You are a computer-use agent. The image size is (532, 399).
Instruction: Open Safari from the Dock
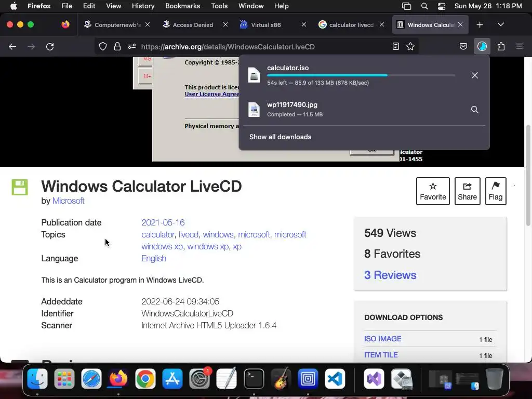(91, 379)
